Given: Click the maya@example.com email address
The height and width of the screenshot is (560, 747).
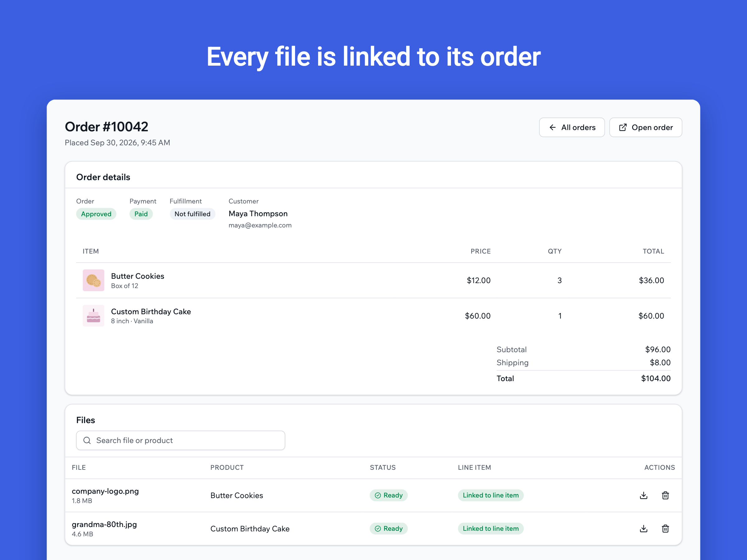Looking at the screenshot, I should (x=260, y=225).
